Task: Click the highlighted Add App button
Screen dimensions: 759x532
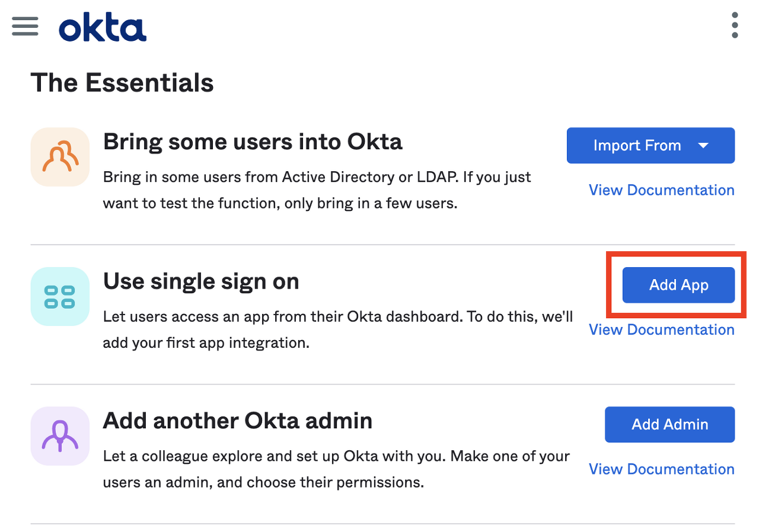Action: tap(678, 285)
